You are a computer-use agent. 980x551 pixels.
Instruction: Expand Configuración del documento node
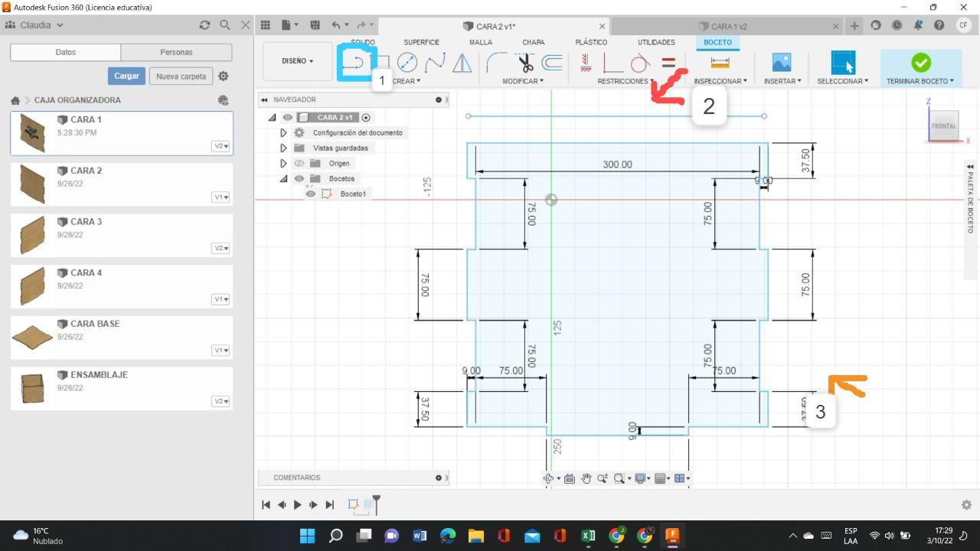283,132
